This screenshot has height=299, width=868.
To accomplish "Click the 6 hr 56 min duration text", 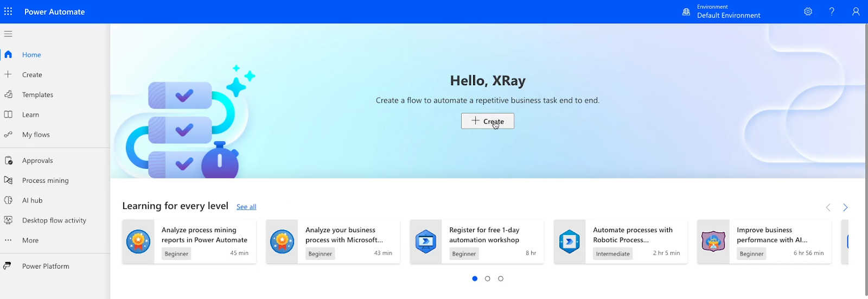I will coord(808,253).
